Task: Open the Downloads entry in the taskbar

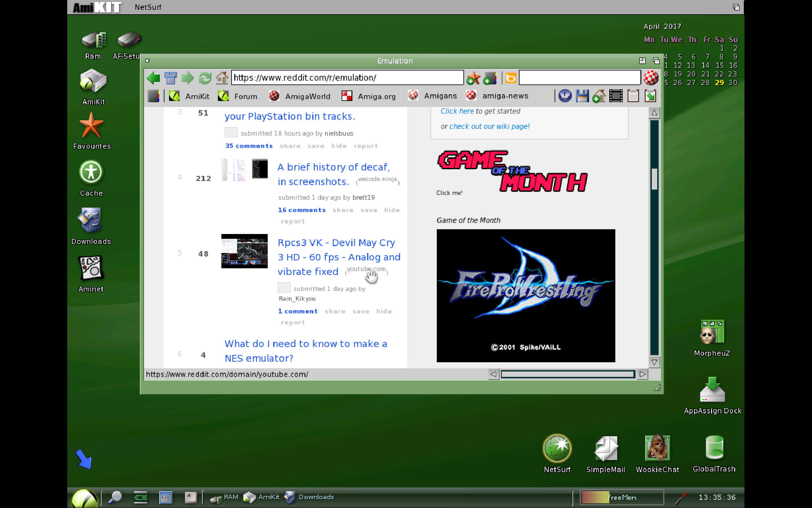Action: (x=309, y=497)
